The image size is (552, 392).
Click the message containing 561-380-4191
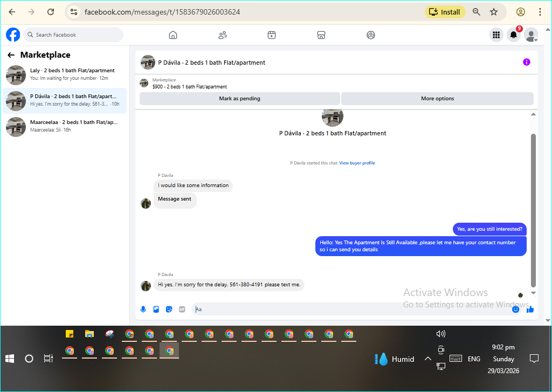(x=229, y=285)
